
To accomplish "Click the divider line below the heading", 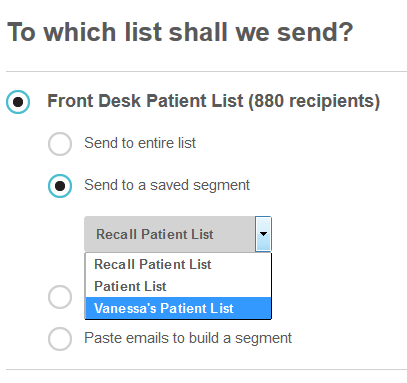I will [x=206, y=71].
